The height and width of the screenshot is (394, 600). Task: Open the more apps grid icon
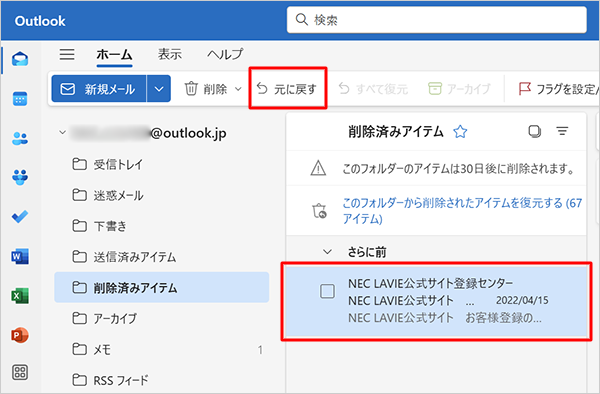(x=20, y=373)
